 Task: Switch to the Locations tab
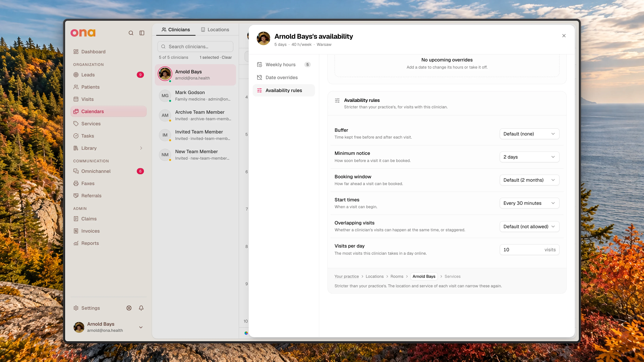pyautogui.click(x=215, y=30)
